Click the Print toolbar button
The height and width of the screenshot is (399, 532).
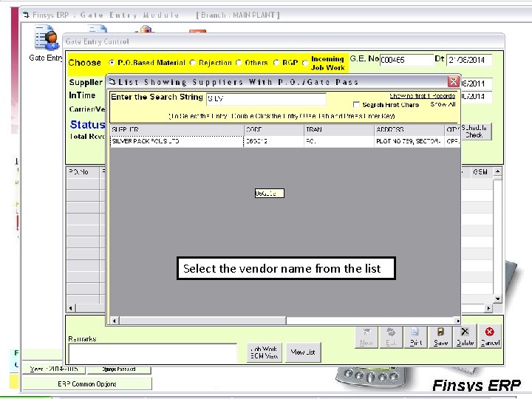point(415,337)
